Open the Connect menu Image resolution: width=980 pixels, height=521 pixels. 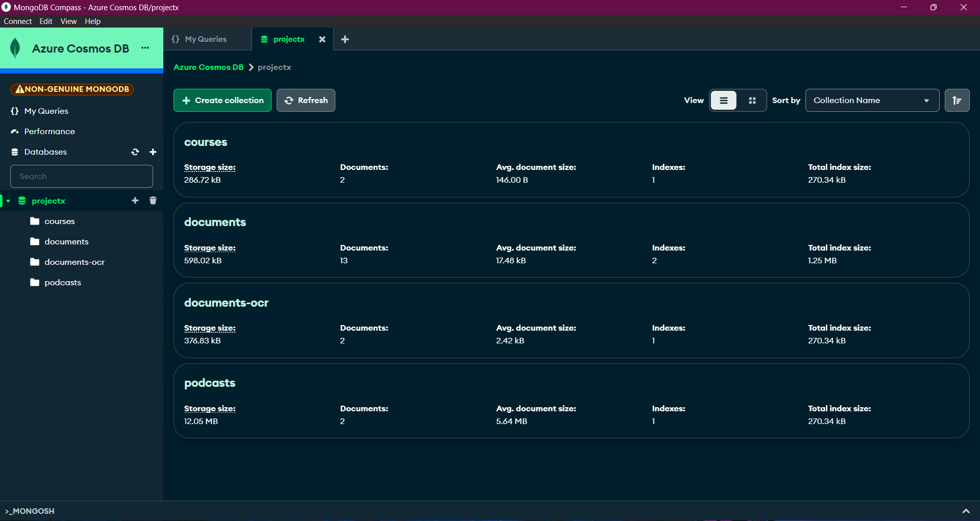pos(18,21)
